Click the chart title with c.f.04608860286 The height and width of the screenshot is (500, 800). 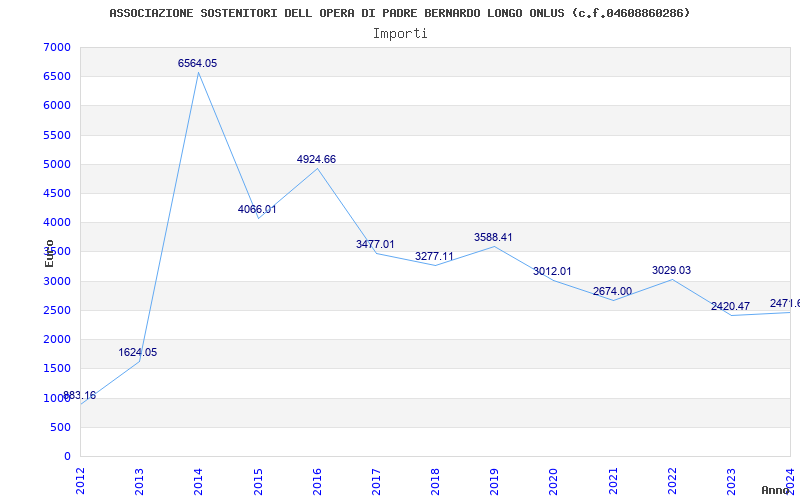tap(399, 13)
